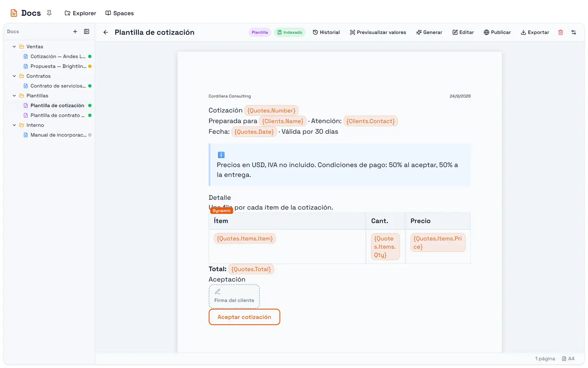The image size is (588, 368).
Task: Click the Plantilla badge
Action: coord(260,33)
